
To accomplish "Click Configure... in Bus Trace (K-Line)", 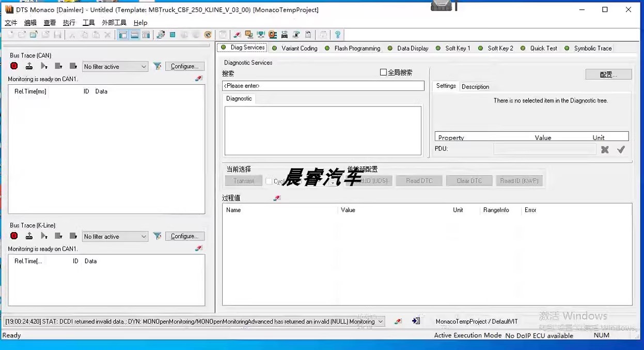I will [x=184, y=236].
